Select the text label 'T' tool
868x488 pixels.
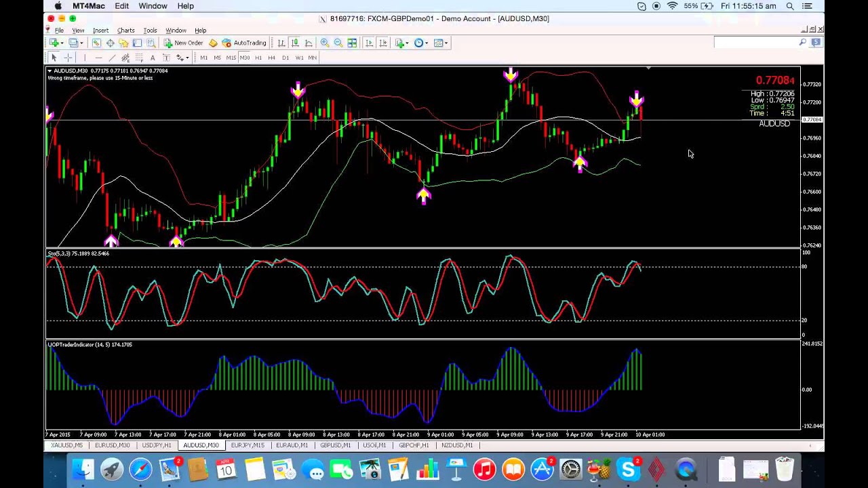(x=166, y=58)
